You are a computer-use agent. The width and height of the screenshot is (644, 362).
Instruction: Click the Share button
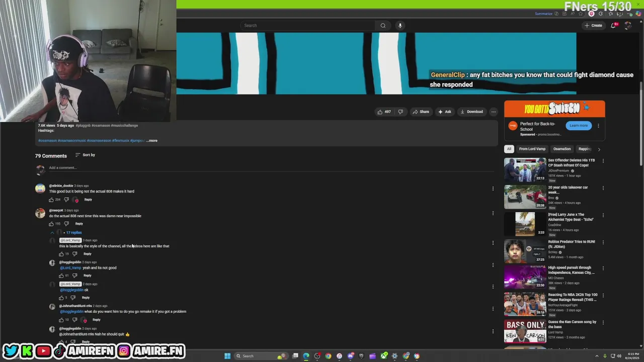click(x=421, y=112)
